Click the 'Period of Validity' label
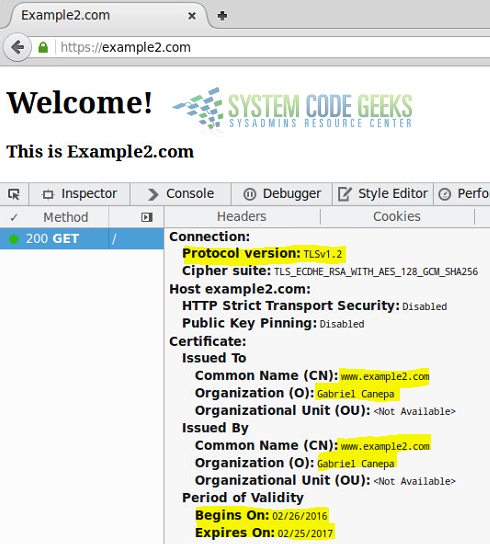This screenshot has width=490, height=544. [x=243, y=498]
